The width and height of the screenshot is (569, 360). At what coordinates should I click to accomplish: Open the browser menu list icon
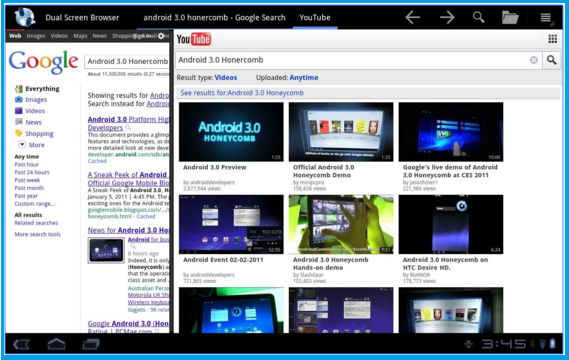(546, 17)
